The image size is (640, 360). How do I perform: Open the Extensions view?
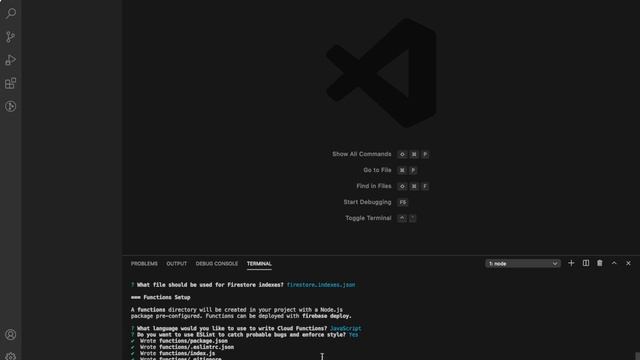tap(11, 83)
